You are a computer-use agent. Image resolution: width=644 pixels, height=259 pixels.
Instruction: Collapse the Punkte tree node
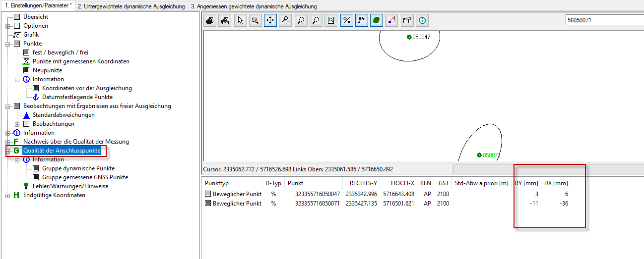point(8,44)
